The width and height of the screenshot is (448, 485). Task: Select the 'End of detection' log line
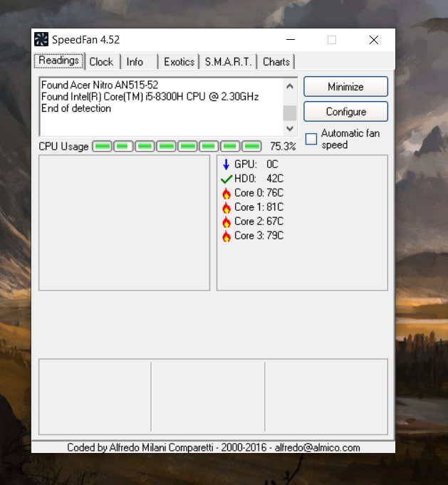click(x=76, y=108)
